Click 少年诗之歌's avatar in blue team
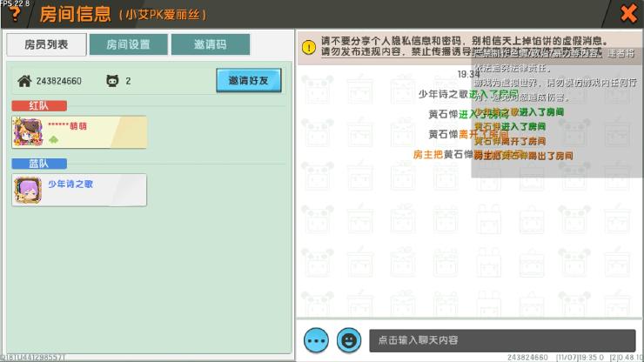 click(28, 190)
